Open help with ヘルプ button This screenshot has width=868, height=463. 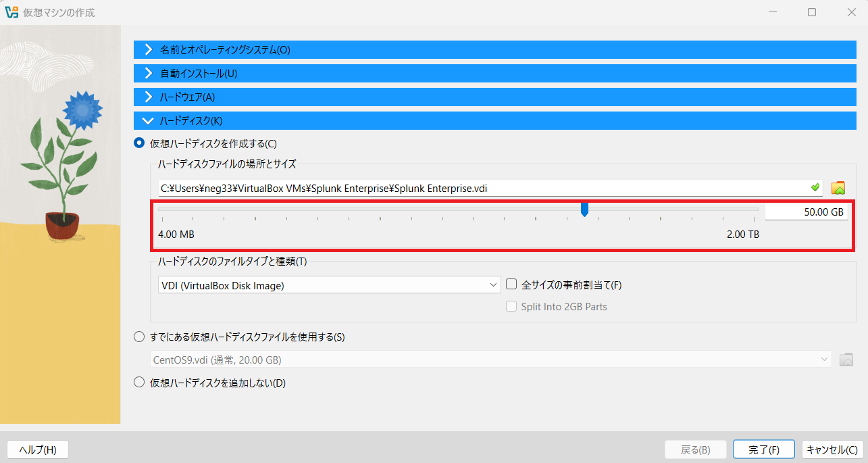click(x=38, y=449)
